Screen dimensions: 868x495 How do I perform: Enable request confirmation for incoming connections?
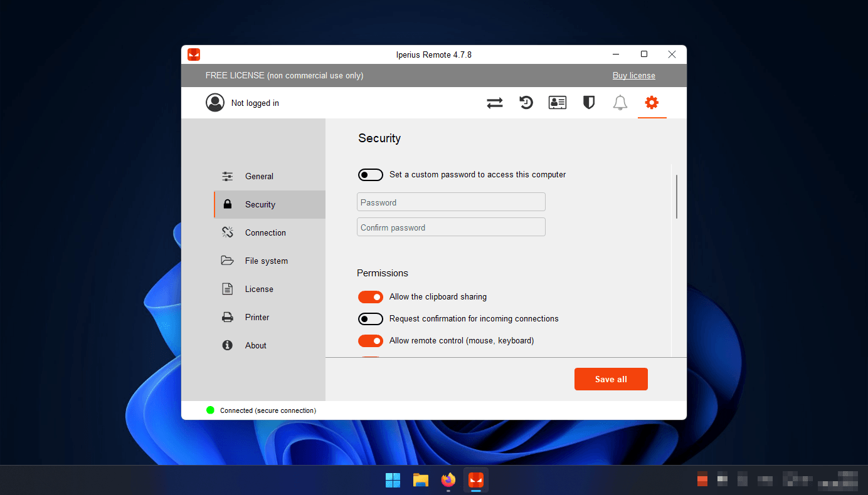[371, 319]
